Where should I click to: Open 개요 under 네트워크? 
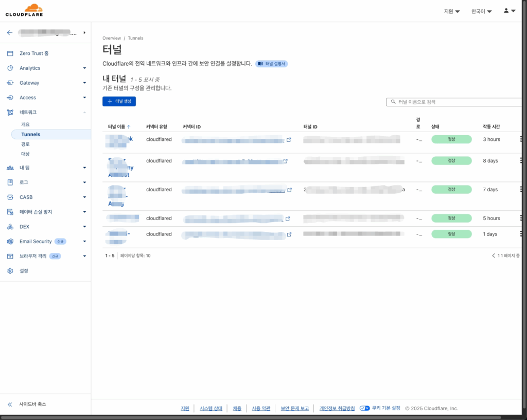coord(26,124)
